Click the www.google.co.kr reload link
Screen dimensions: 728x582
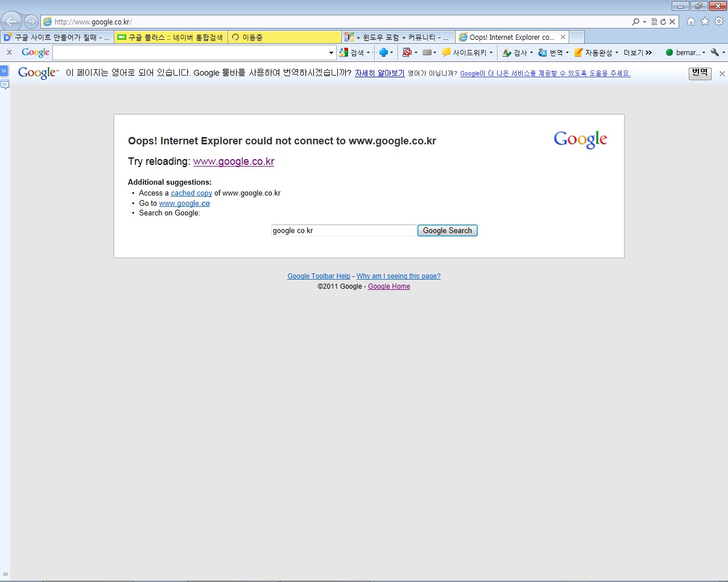click(234, 161)
